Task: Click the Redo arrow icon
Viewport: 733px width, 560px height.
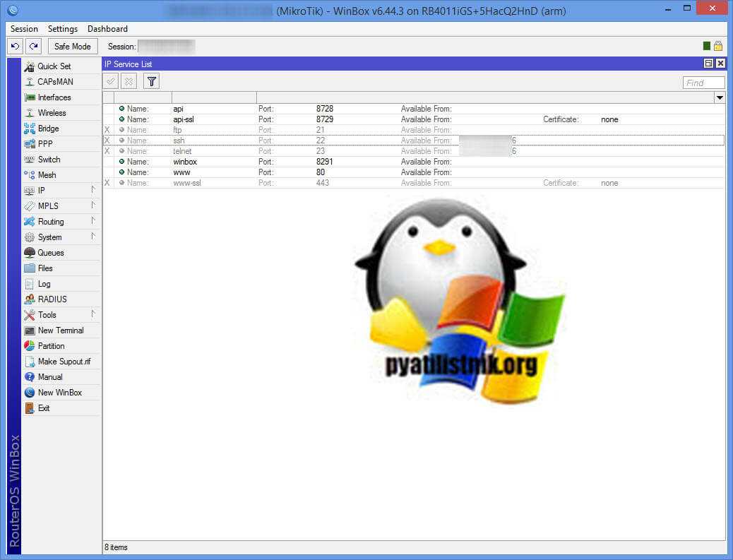Action: (x=33, y=47)
